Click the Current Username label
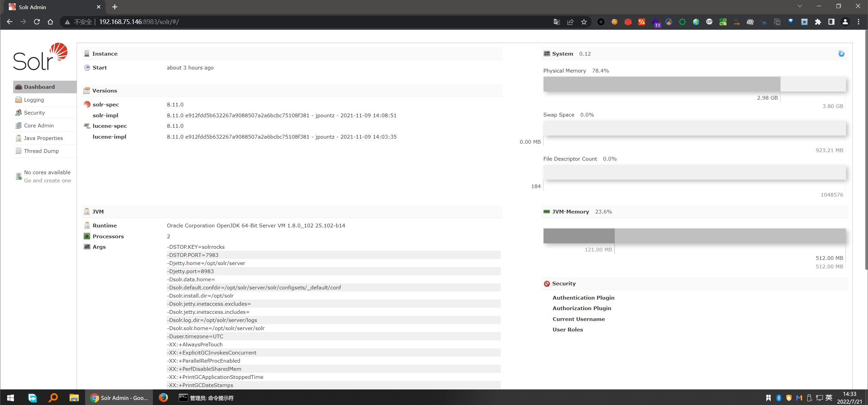Screen dimensions: 868x405 pyautogui.click(x=578, y=319)
